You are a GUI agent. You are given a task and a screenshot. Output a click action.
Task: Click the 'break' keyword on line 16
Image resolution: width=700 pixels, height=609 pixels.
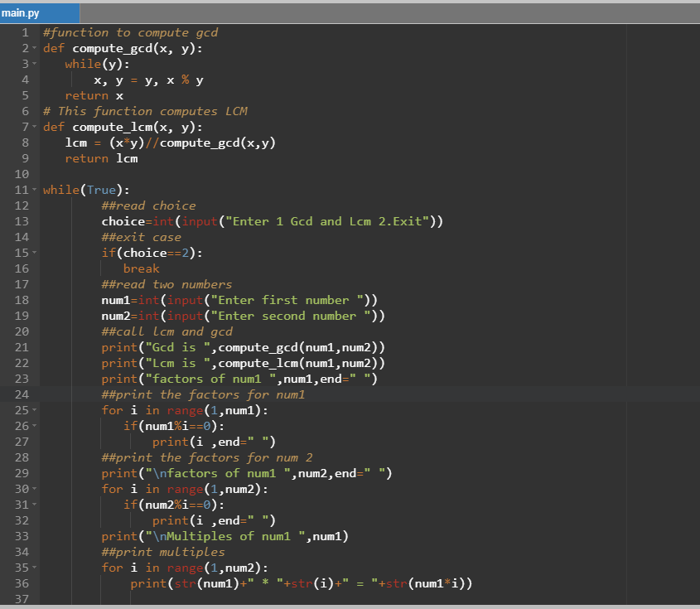[142, 268]
